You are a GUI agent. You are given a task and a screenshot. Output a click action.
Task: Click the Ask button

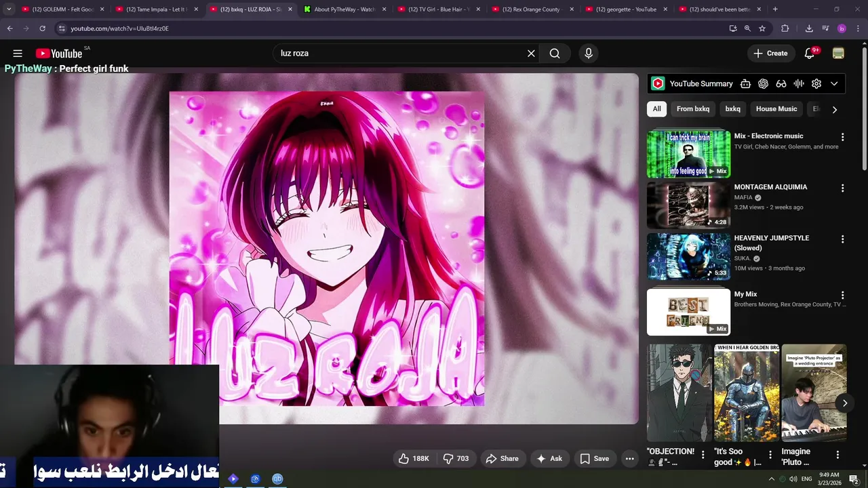[549, 459]
